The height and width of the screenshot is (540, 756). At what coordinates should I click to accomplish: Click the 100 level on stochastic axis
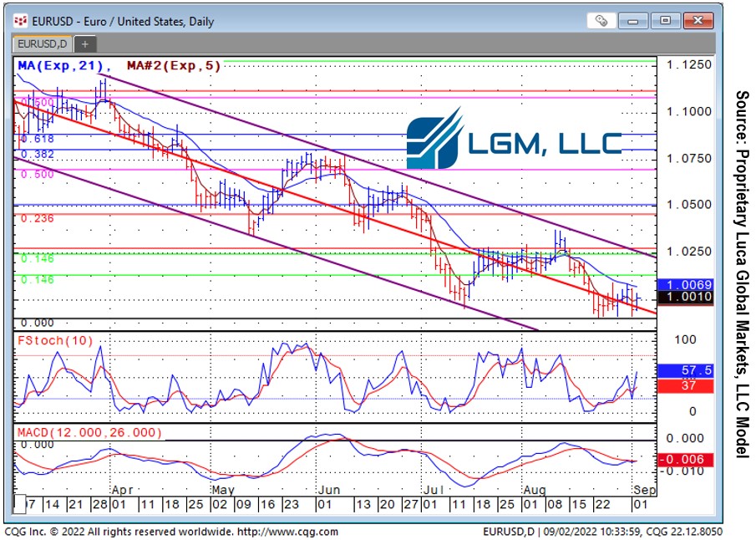pos(685,339)
